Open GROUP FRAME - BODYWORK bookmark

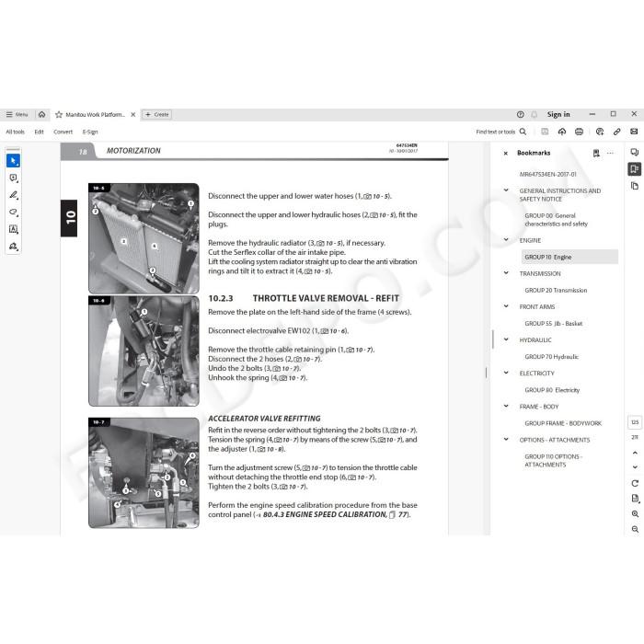(563, 423)
